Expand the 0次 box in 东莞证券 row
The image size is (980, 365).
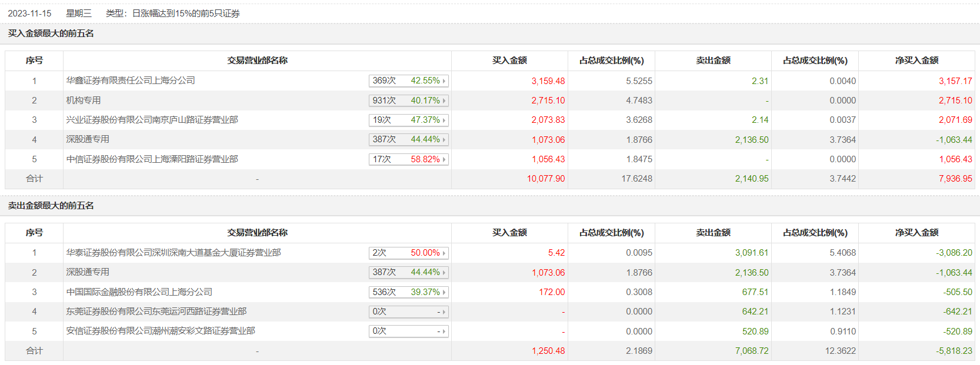[408, 312]
